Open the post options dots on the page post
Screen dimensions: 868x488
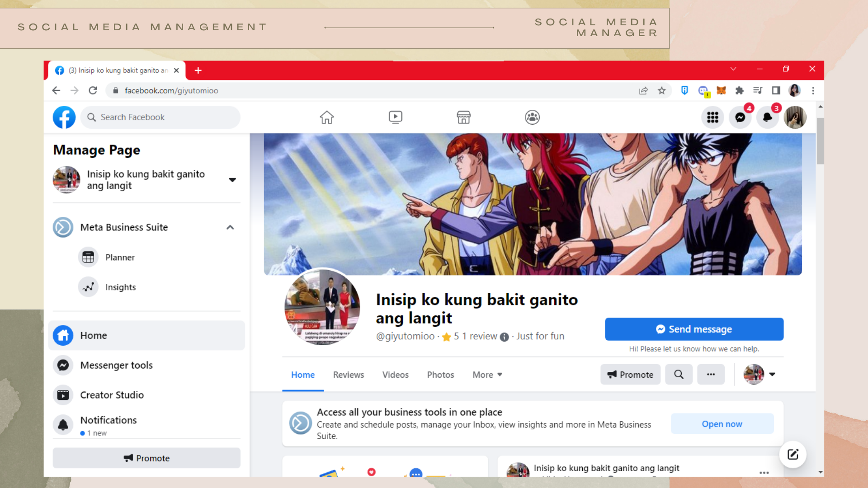[x=764, y=472]
